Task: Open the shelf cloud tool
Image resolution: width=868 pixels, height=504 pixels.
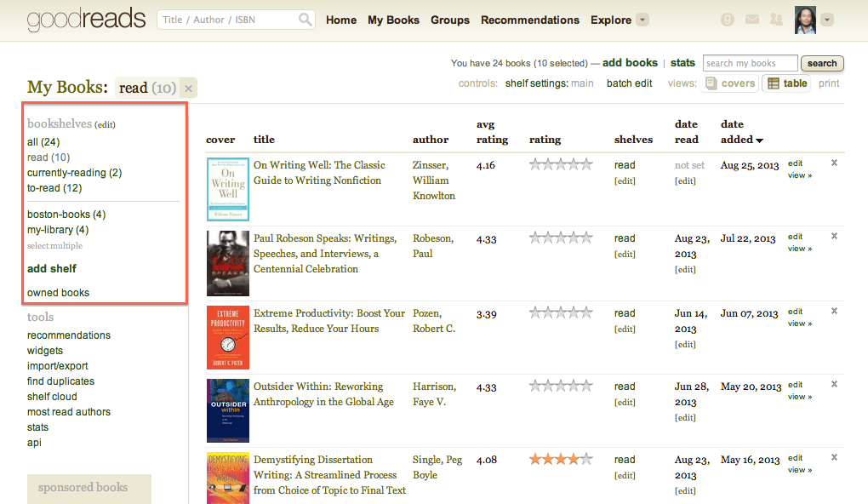Action: click(52, 397)
